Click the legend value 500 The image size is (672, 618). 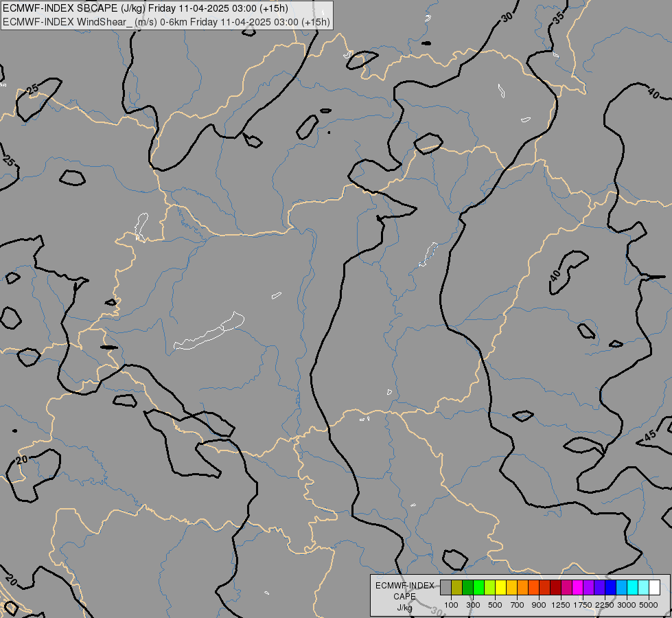[x=495, y=605]
